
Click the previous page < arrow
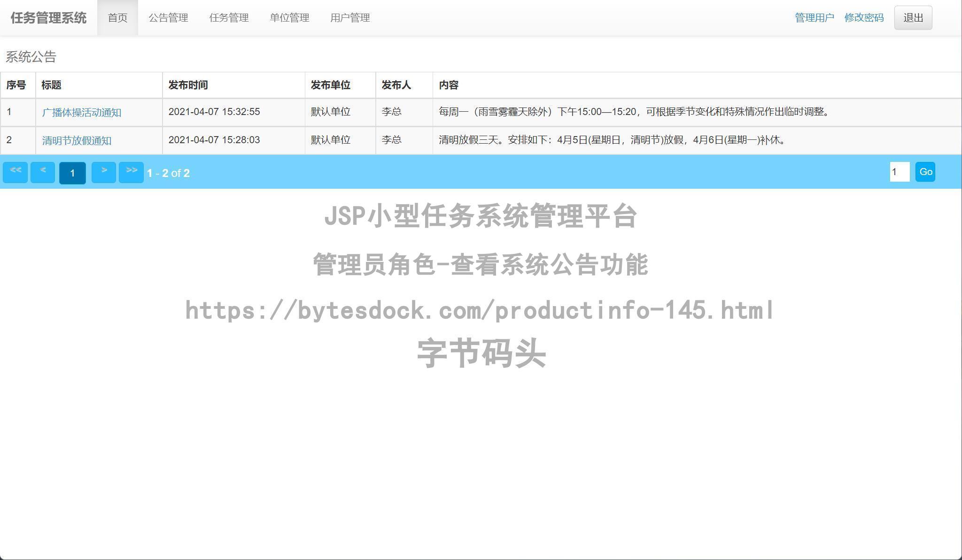coord(42,172)
